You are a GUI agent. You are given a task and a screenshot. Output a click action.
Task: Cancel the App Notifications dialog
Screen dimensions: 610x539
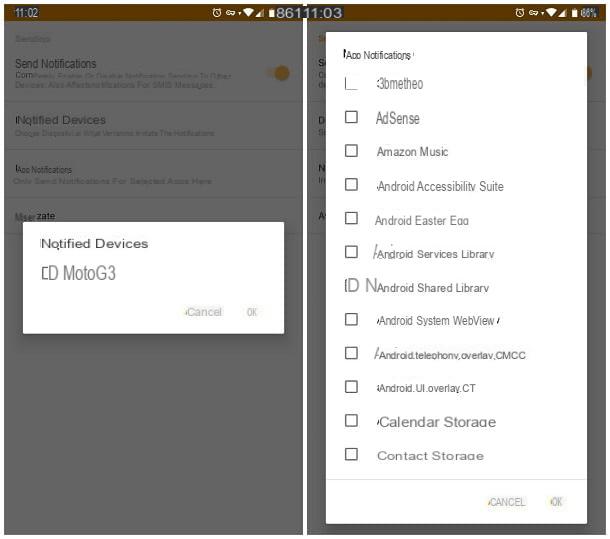tap(507, 502)
